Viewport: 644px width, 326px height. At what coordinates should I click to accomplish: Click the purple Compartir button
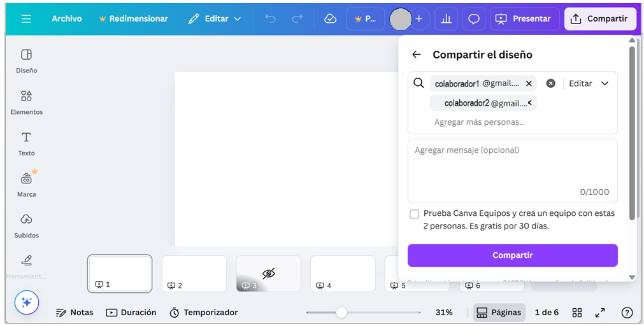coord(512,255)
